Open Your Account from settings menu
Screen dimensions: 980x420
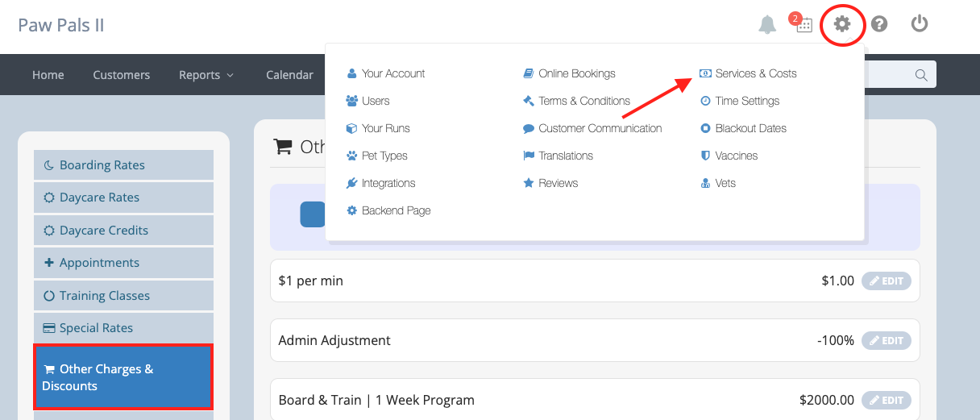pos(386,73)
